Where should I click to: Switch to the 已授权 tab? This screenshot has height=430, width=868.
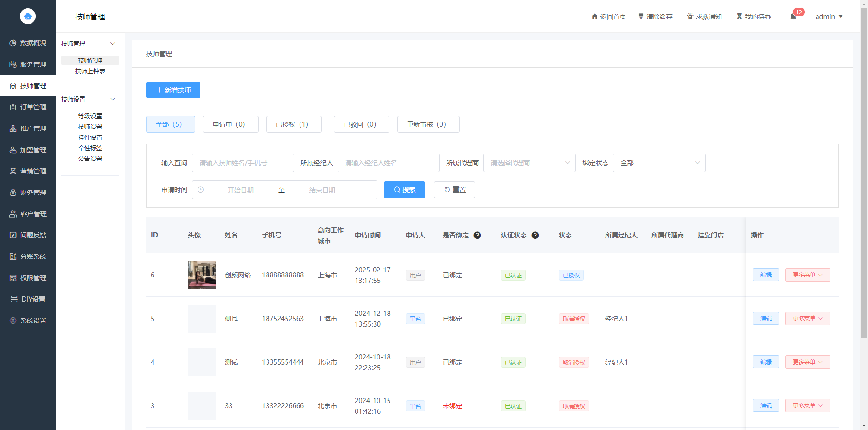(x=294, y=124)
